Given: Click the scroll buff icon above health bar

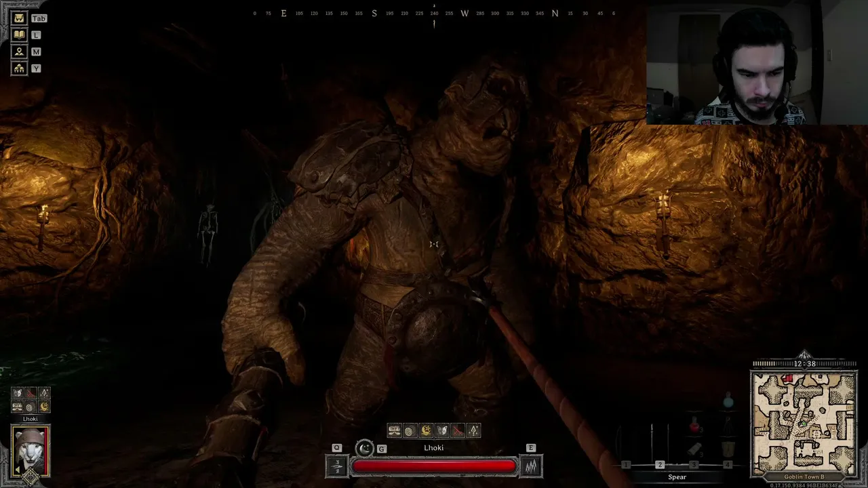Looking at the screenshot, I should tap(394, 430).
